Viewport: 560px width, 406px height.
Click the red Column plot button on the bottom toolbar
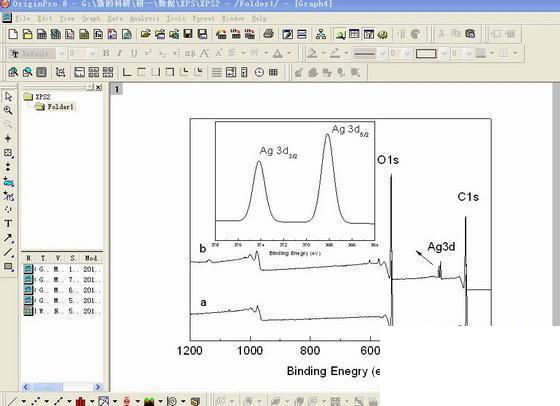(x=81, y=402)
